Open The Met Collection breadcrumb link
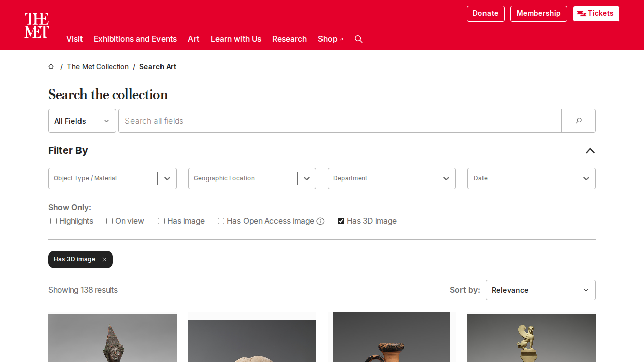 coord(98,67)
